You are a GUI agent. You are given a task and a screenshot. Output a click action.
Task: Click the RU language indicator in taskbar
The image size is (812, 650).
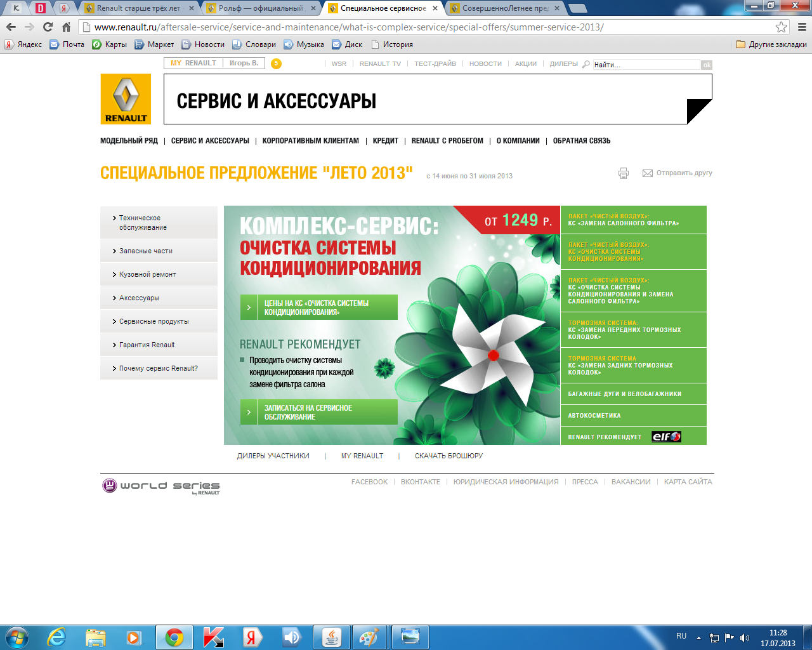(681, 636)
